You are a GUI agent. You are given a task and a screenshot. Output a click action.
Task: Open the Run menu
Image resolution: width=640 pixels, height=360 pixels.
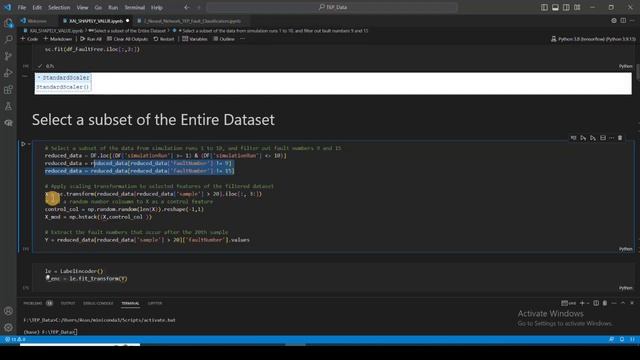click(x=113, y=7)
